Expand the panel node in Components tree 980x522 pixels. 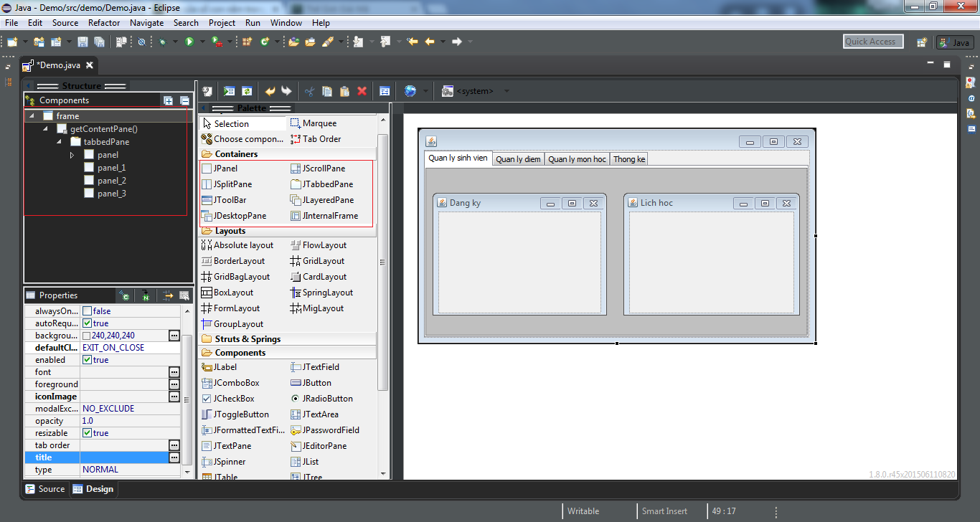[72, 155]
